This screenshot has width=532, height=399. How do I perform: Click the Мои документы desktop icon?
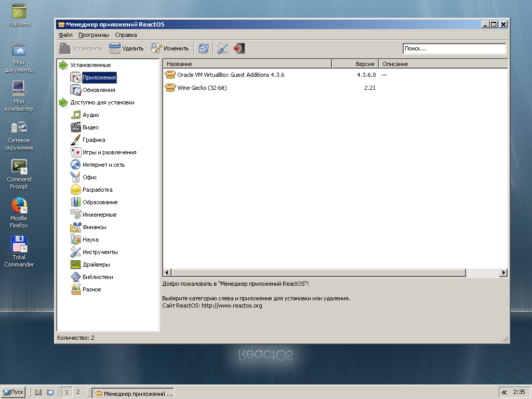19,57
